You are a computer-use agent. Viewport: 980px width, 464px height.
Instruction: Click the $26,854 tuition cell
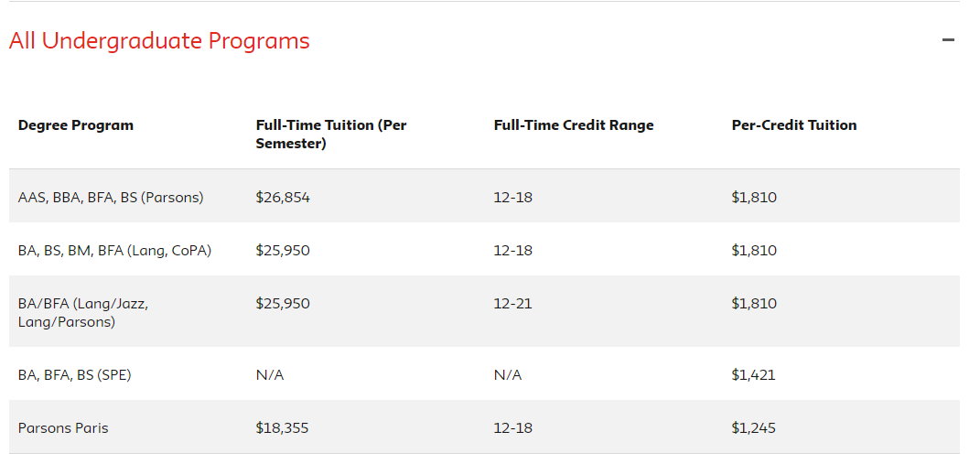[283, 198]
